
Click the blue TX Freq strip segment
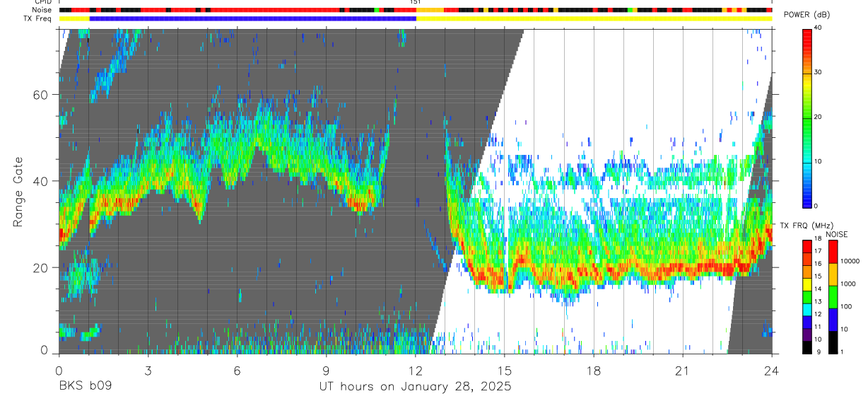pos(253,18)
